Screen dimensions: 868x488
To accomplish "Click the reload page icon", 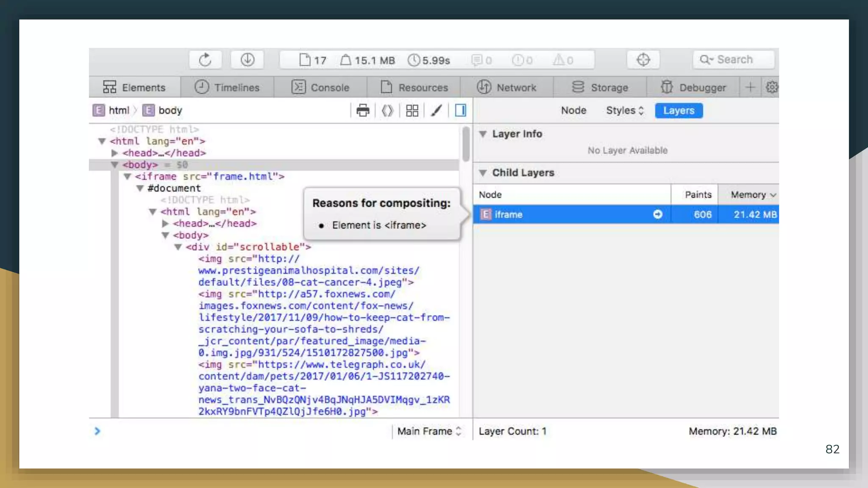I will (x=205, y=60).
